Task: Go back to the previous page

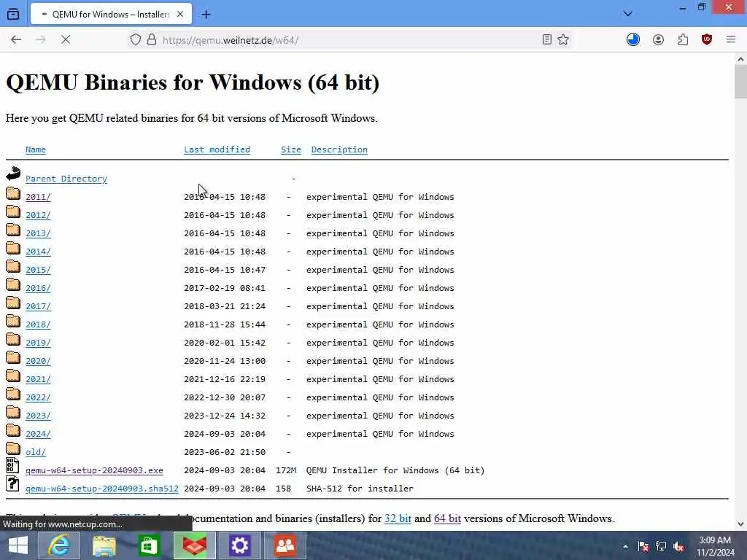Action: tap(16, 39)
